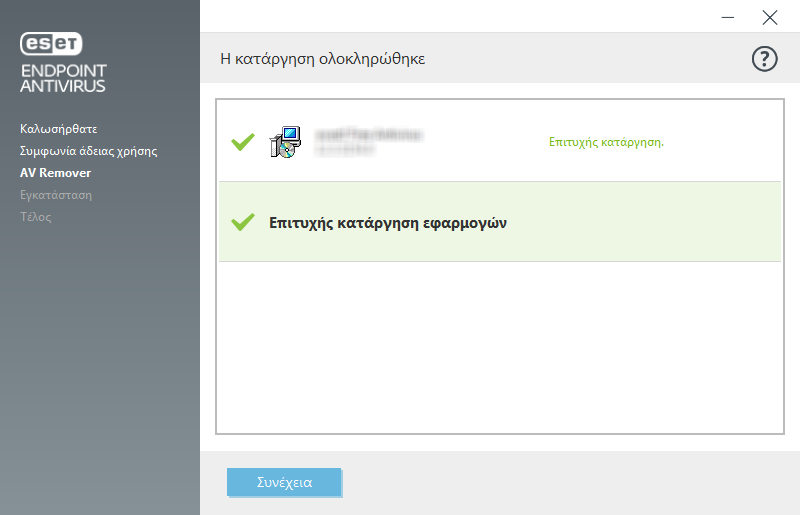Select Καλωσήρθατε step in the sidebar
The height and width of the screenshot is (515, 800).
[x=59, y=129]
